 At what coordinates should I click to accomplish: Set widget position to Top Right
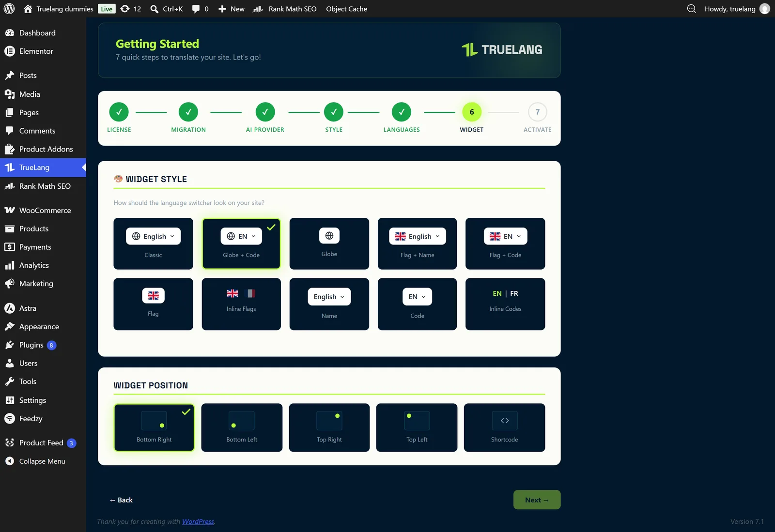click(329, 427)
